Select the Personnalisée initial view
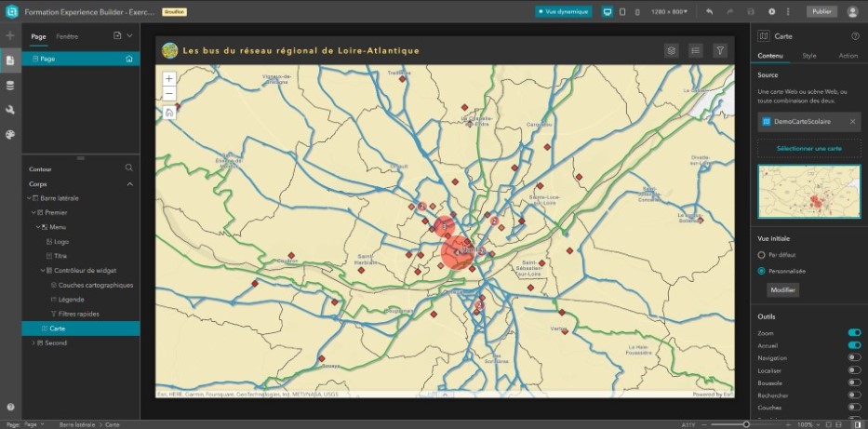Image resolution: width=868 pixels, height=429 pixels. (761, 271)
